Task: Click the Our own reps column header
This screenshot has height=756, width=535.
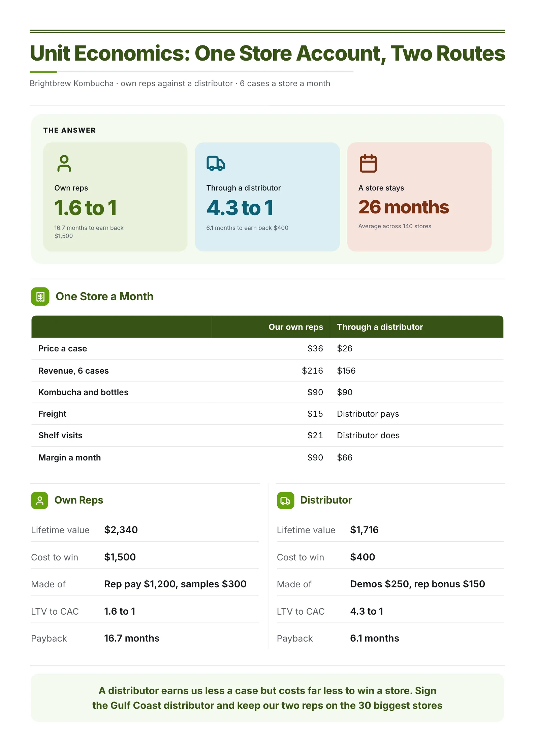Action: pyautogui.click(x=296, y=327)
